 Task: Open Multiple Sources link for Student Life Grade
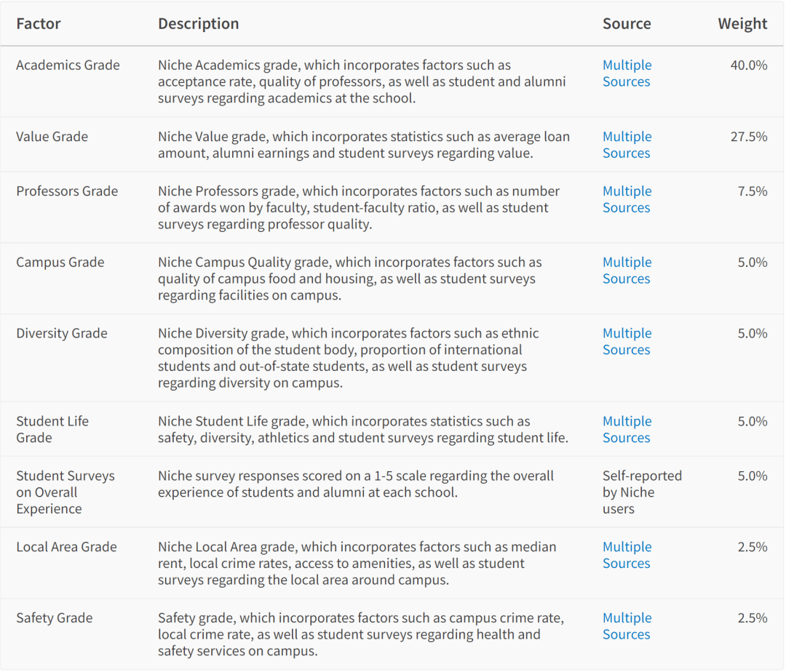tap(627, 430)
